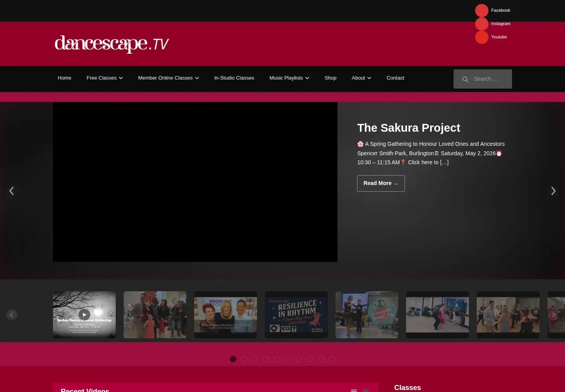Select the third slider pagination dot
Image resolution: width=565 pixels, height=392 pixels.
point(255,359)
